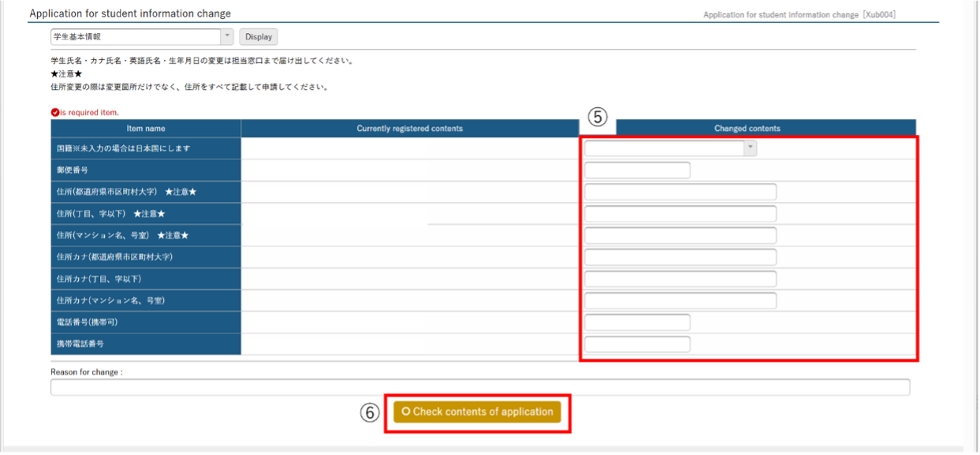Click the 住所カナ(都道府県市区町村大字) field
Screen dimensions: 980x455
tap(680, 257)
